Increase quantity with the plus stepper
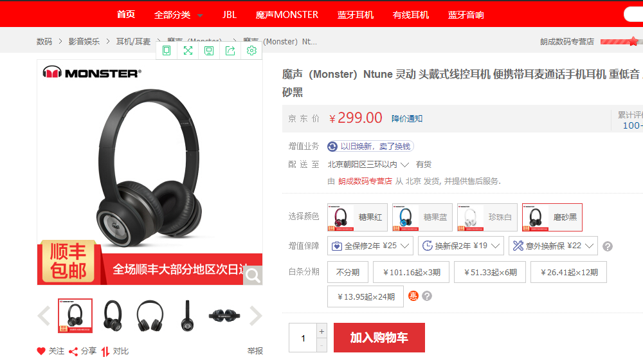Screen dimensions: 643x364 [321, 331]
